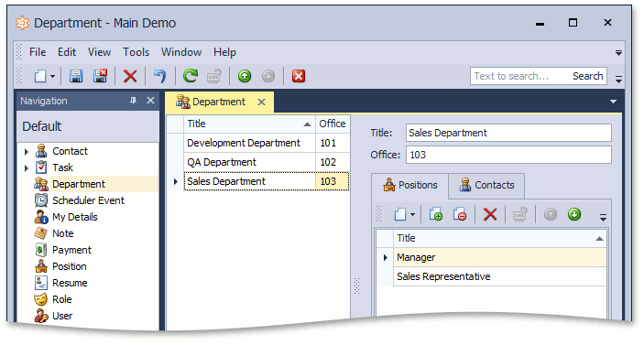The height and width of the screenshot is (345, 644).
Task: Click Office cell 102
Action: 333,163
